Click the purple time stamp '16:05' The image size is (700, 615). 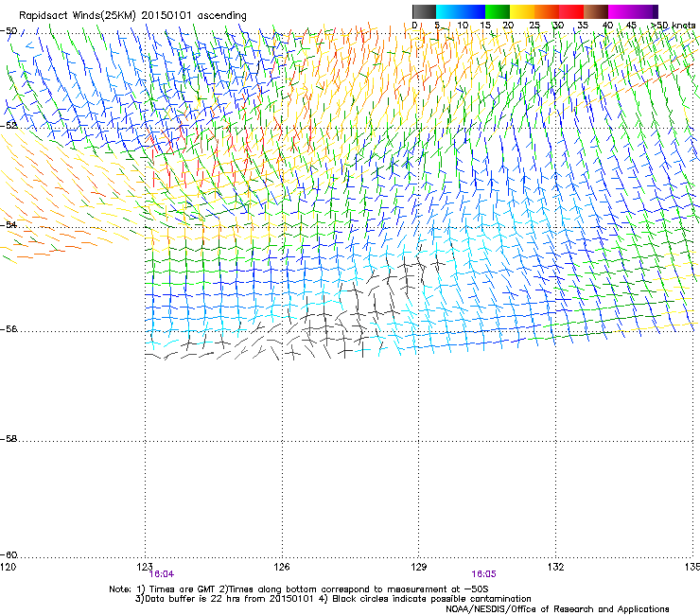tap(483, 574)
